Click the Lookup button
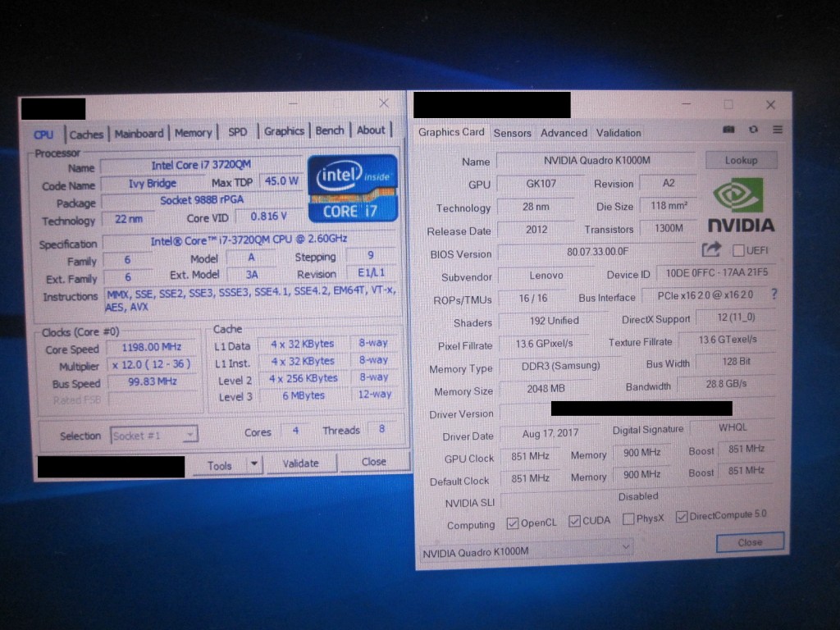Screen dimensions: 840x630 (741, 160)
